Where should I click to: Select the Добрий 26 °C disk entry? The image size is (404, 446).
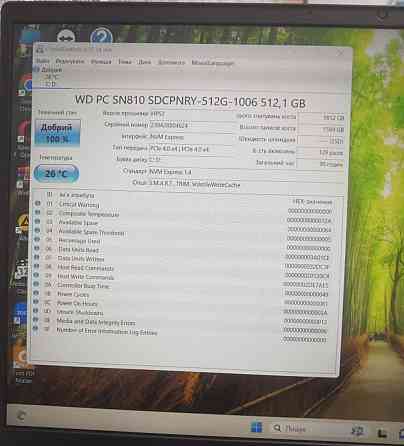pos(51,77)
